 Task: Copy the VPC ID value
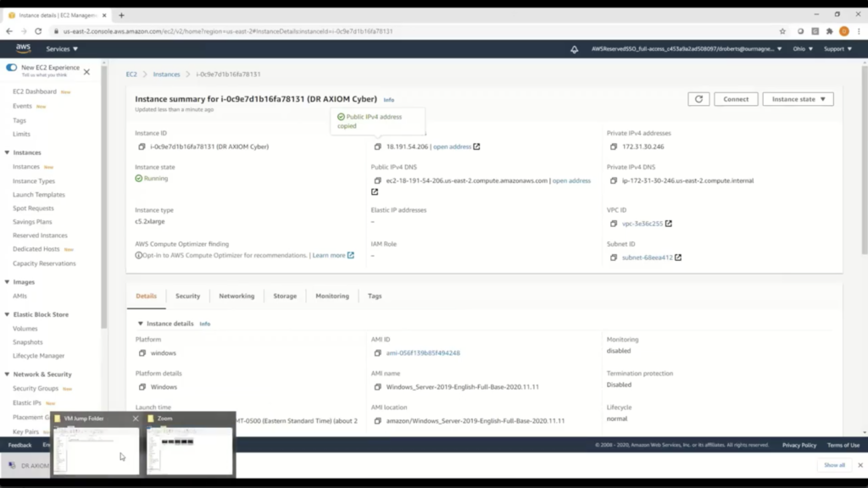click(x=614, y=224)
